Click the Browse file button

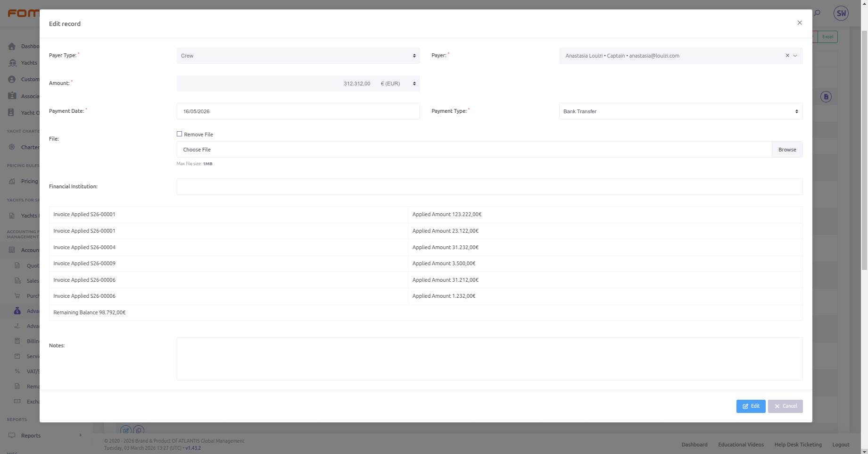click(x=787, y=150)
